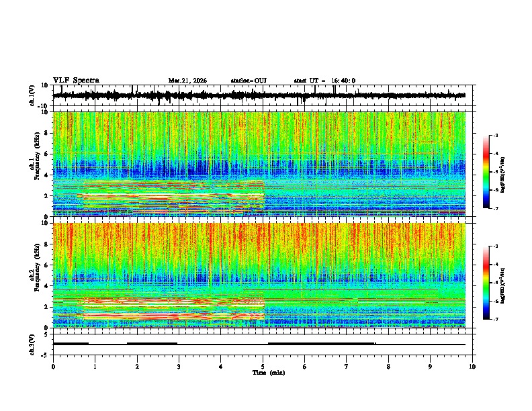Click the time axis tick label "8"

tap(388, 367)
